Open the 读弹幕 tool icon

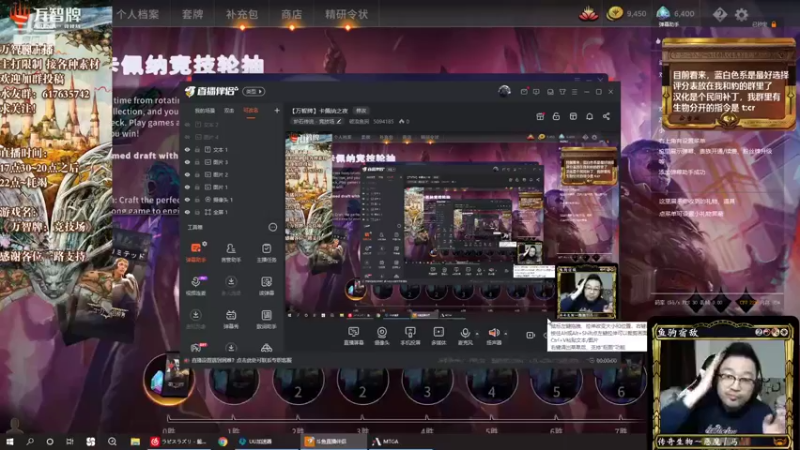[x=266, y=285]
